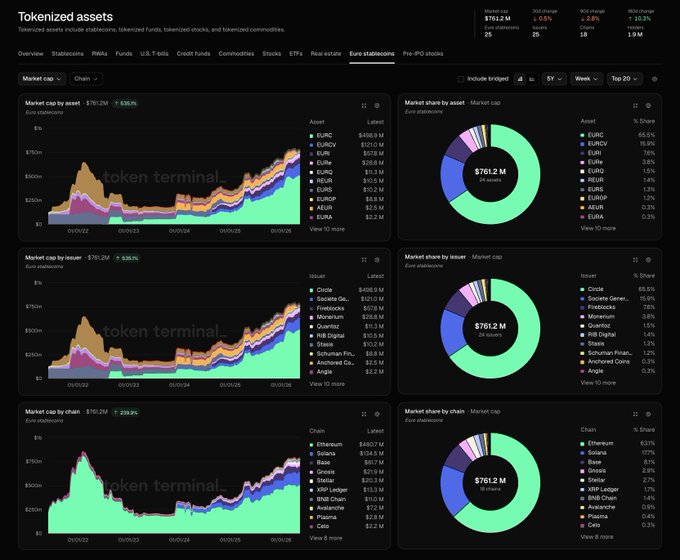
Task: Click the issuer donut chart center 24 issuers
Action: [x=490, y=335]
